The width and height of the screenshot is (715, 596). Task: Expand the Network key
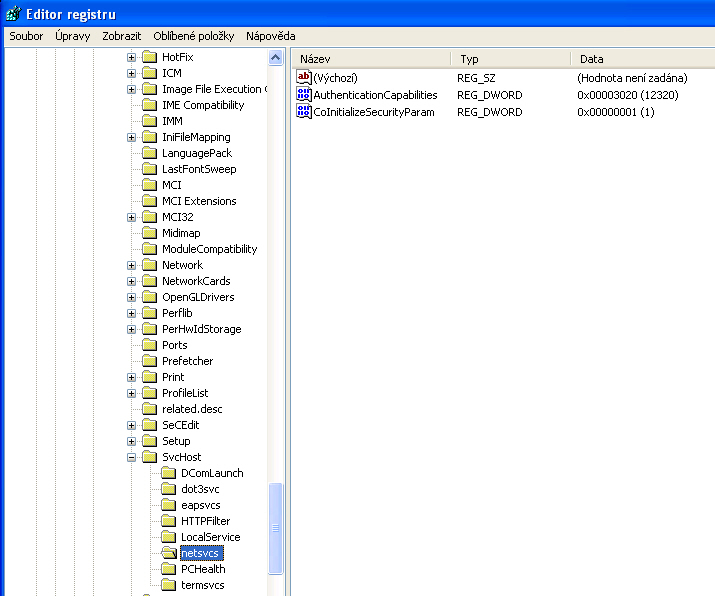(x=131, y=265)
